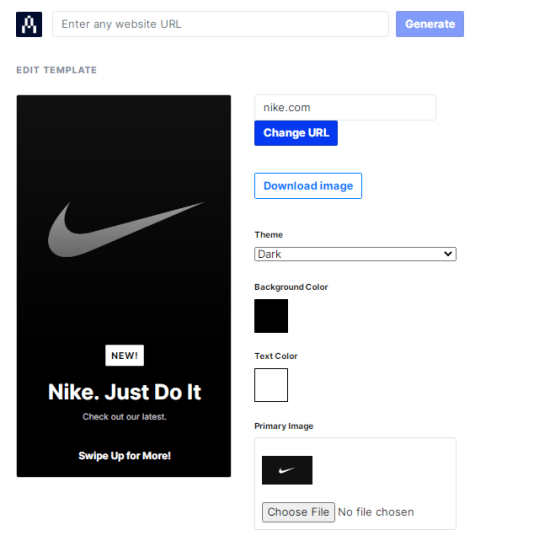Click the EDIT TEMPLATE heading
The width and height of the screenshot is (550, 541).
click(56, 70)
